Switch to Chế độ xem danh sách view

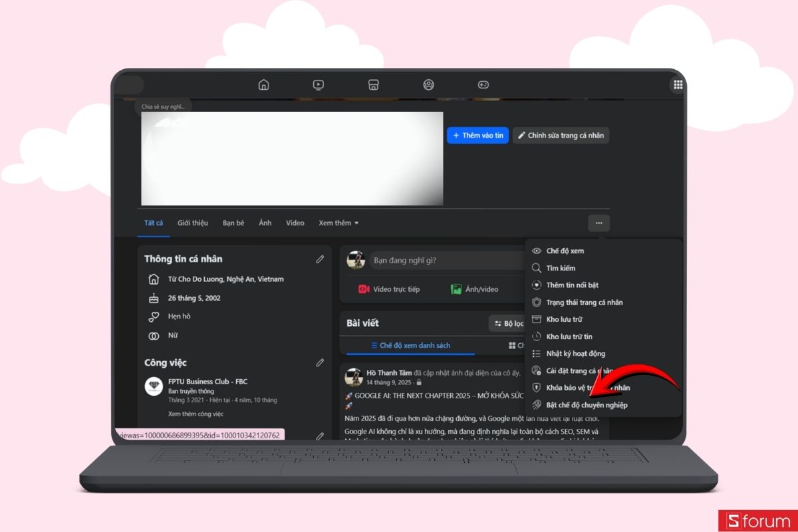(x=410, y=346)
